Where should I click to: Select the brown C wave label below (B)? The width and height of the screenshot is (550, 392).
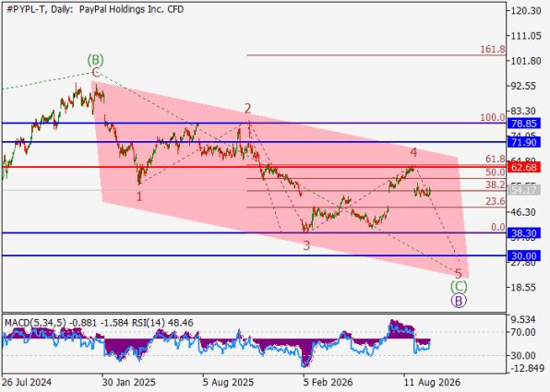pyautogui.click(x=96, y=73)
